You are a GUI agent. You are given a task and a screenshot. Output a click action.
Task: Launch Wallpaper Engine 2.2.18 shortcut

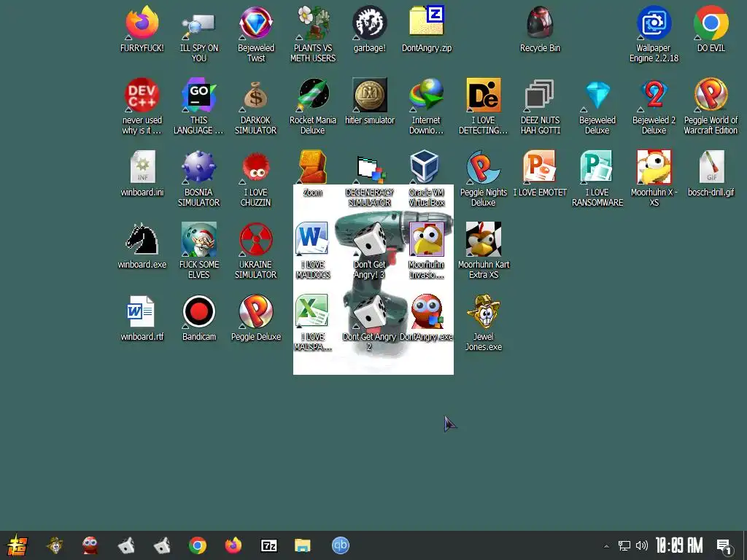pos(654,34)
